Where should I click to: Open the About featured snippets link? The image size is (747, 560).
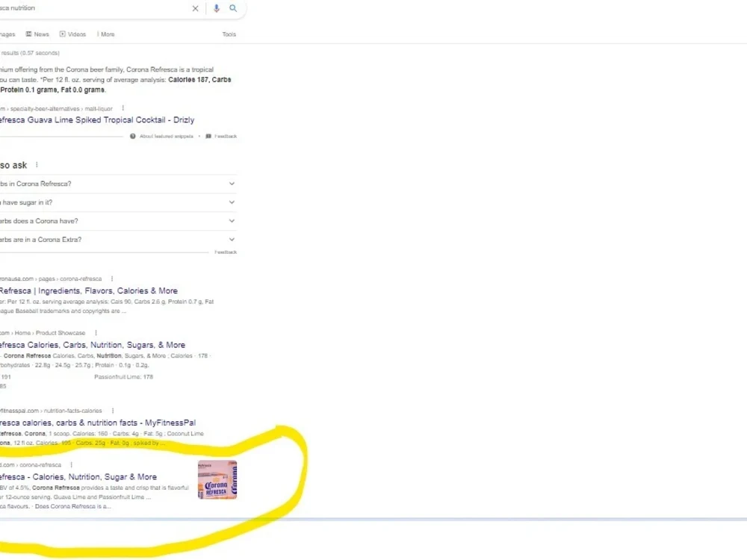pyautogui.click(x=167, y=136)
